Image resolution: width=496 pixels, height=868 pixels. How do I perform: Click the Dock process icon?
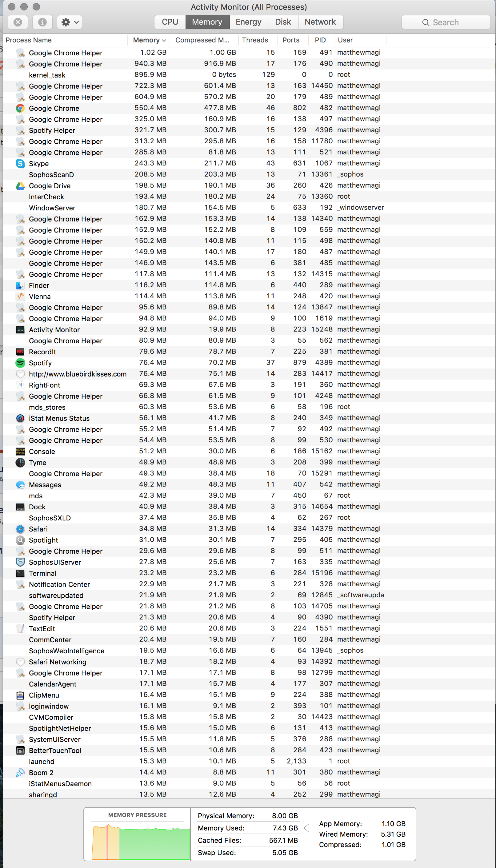tap(20, 507)
